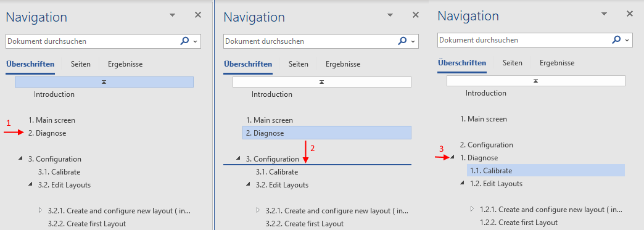This screenshot has width=644, height=230.
Task: Select 'Introduction' heading in middle pane
Action: [272, 94]
